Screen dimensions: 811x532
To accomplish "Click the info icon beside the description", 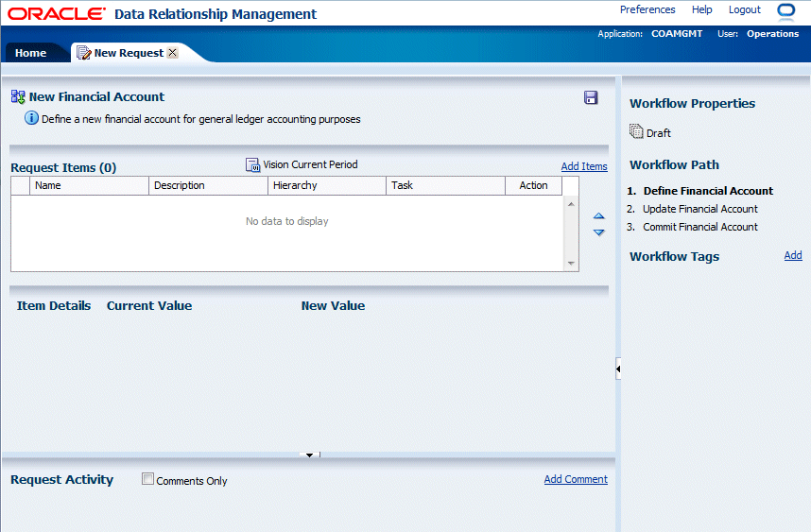I will pyautogui.click(x=31, y=118).
